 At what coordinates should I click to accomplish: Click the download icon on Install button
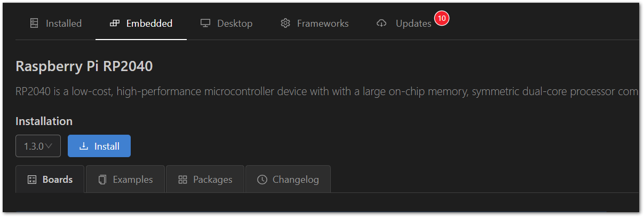(83, 146)
